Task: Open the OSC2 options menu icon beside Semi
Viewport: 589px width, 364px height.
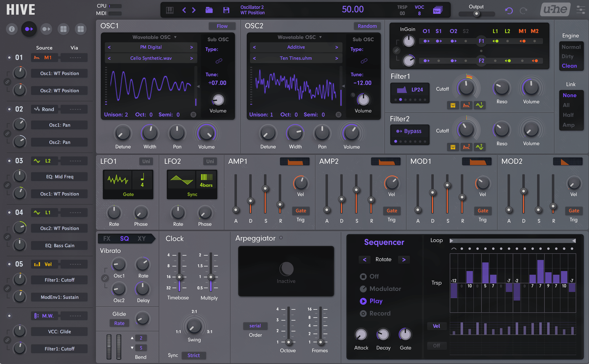Action: pos(339,114)
